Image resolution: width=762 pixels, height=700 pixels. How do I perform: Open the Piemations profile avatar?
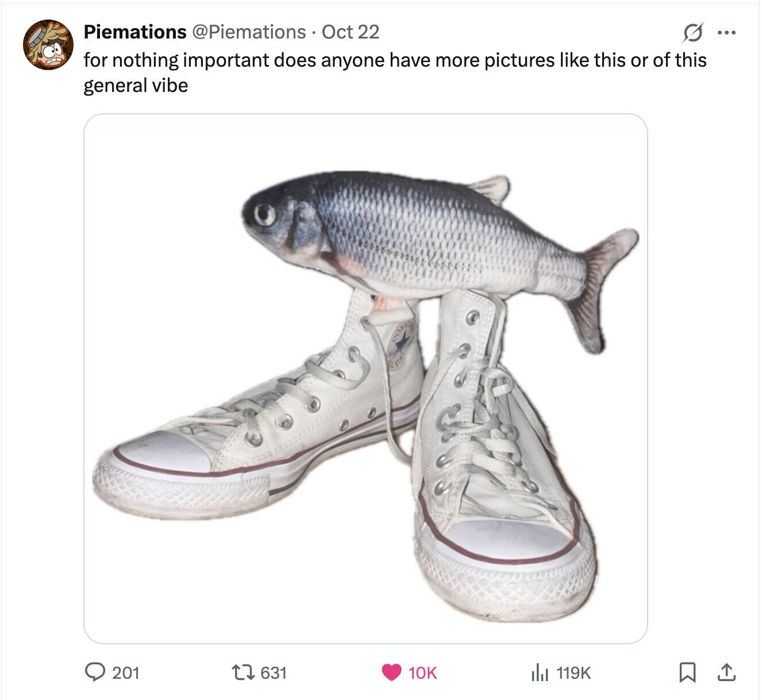coord(48,45)
